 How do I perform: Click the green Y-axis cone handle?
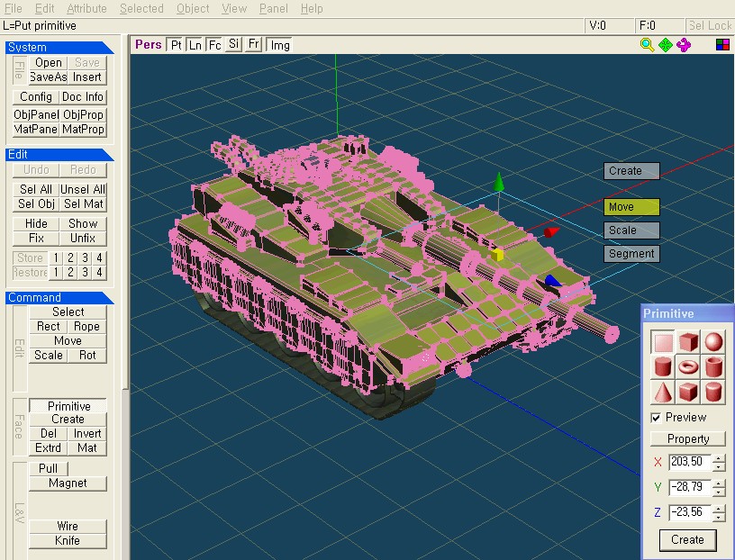click(x=499, y=182)
